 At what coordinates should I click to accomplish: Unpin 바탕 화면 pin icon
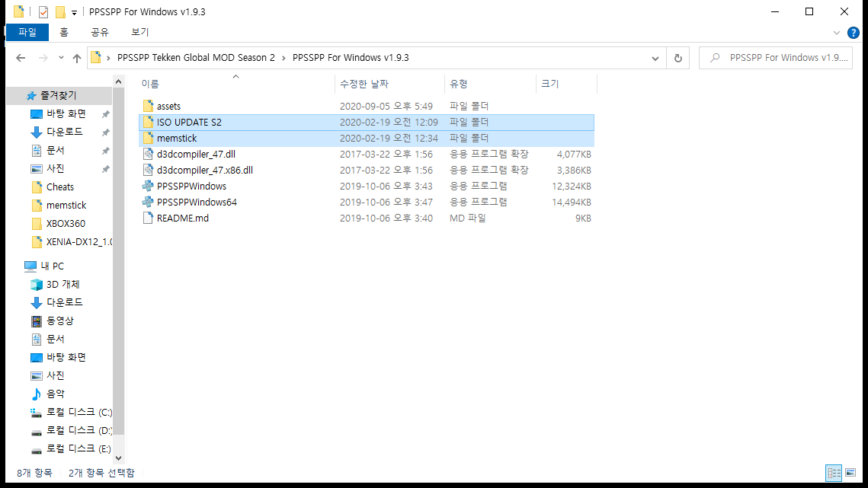click(x=105, y=114)
